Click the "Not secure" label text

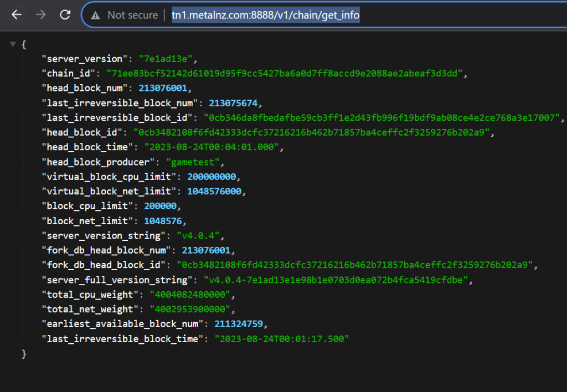[133, 15]
